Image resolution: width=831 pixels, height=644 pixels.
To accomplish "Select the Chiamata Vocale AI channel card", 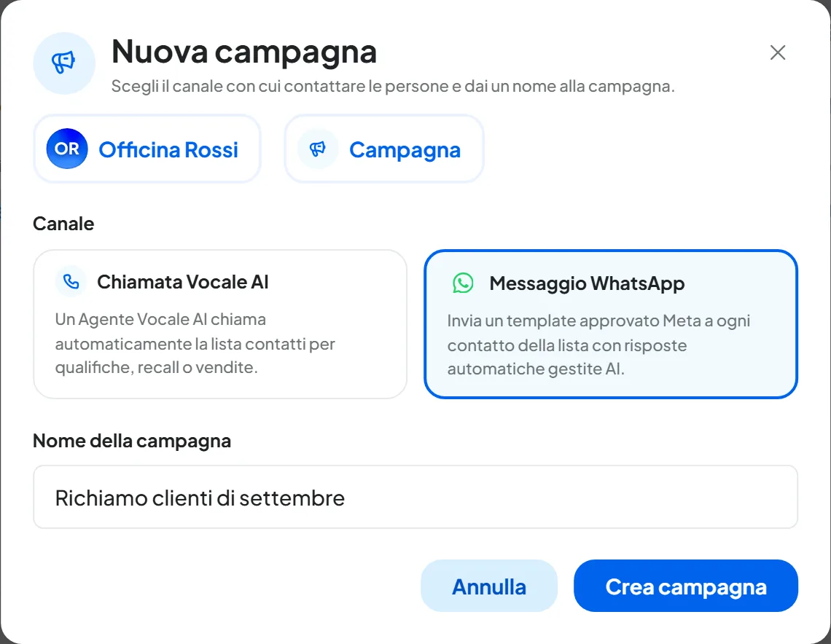I will tap(220, 324).
